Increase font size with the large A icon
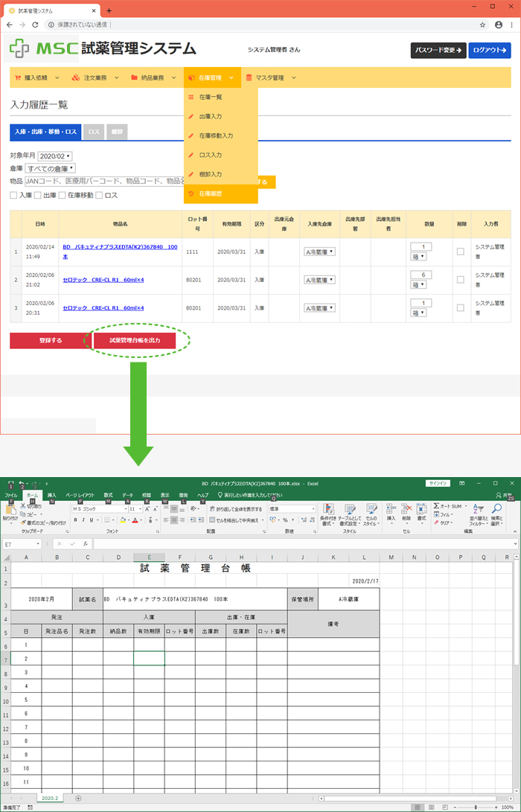521x812 pixels. [x=147, y=509]
